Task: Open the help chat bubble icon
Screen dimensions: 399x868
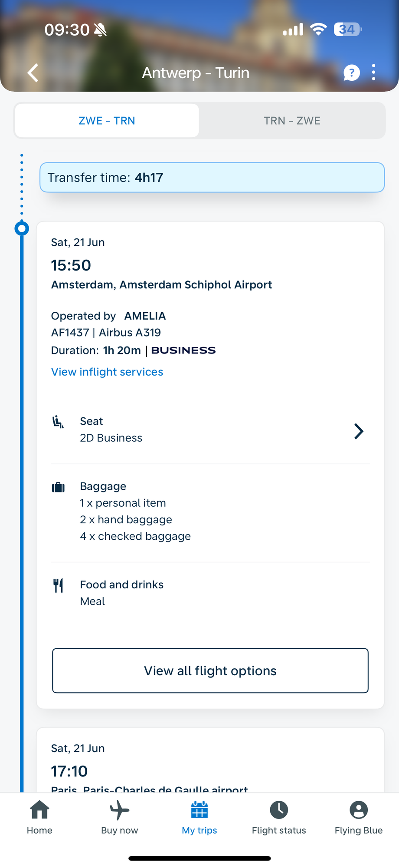Action: click(x=351, y=73)
